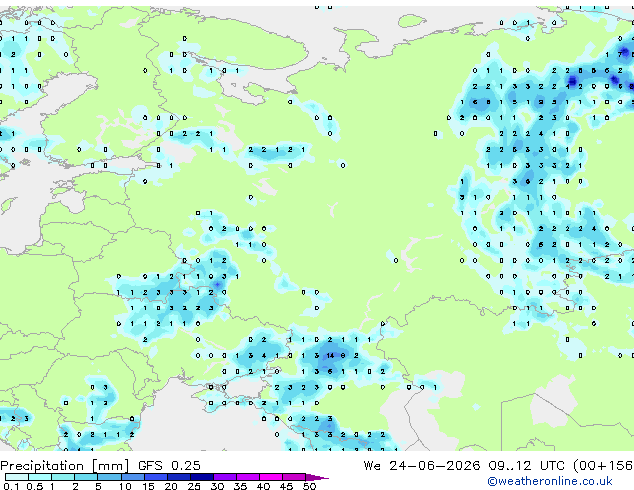
Task: Click the 0.1–0.5 mm palest legend swatch
Action: [x=17, y=477]
